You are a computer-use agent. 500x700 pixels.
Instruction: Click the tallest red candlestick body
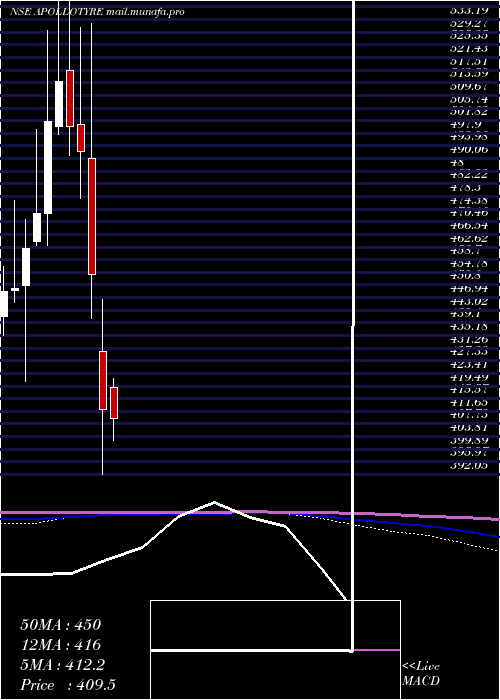[x=92, y=216]
